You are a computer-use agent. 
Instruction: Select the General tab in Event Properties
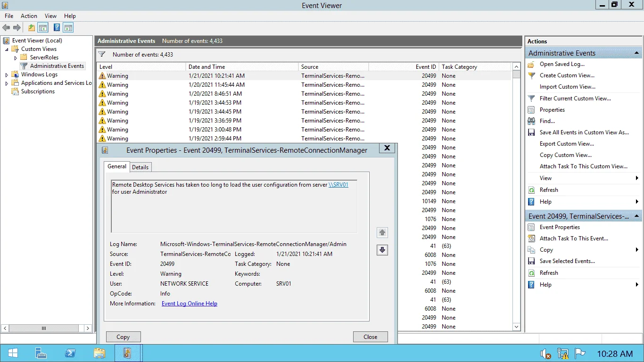coord(117,166)
